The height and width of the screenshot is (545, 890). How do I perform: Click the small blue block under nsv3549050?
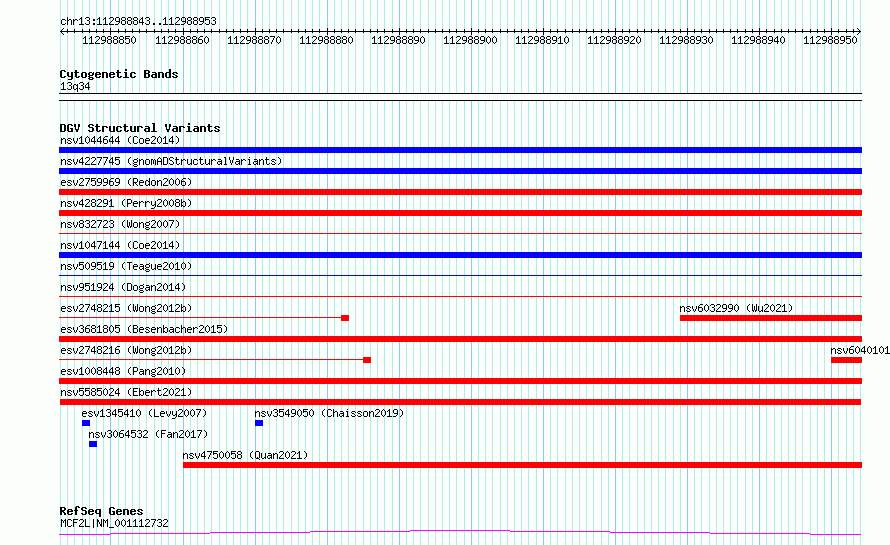click(259, 423)
